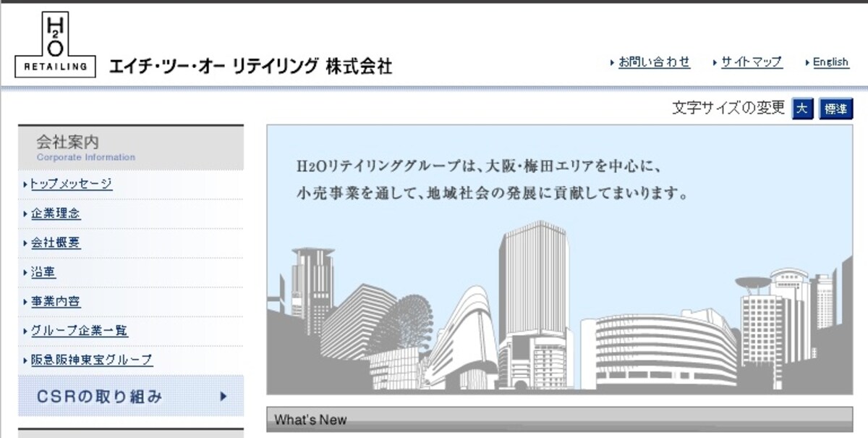Go to 事業内容 page
This screenshot has width=868, height=438.
tap(55, 302)
